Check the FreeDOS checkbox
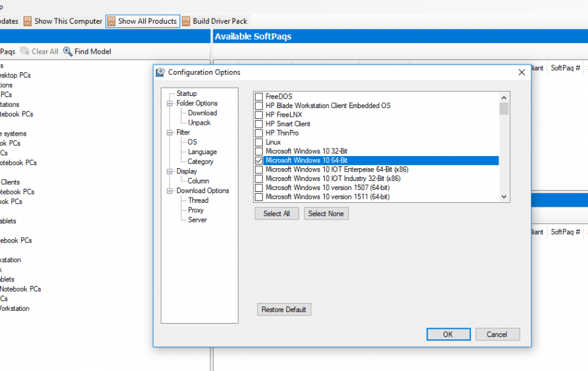The height and width of the screenshot is (371, 588). 259,97
